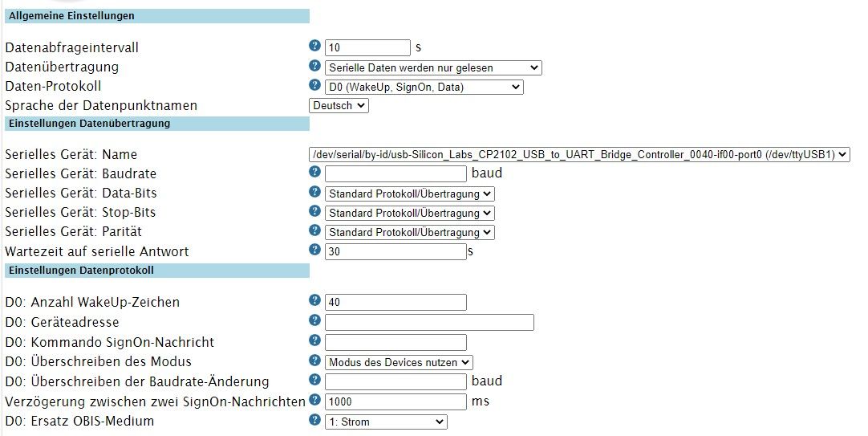Expand D0: Überschreiben des Modus dropdown
Screen dimensions: 868x436
[x=399, y=362]
